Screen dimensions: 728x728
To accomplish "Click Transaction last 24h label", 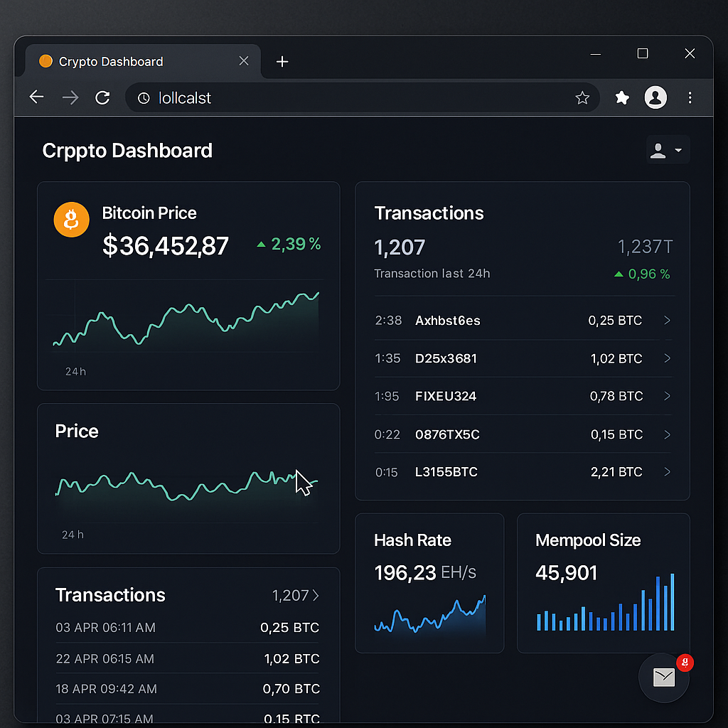I will coord(432,274).
